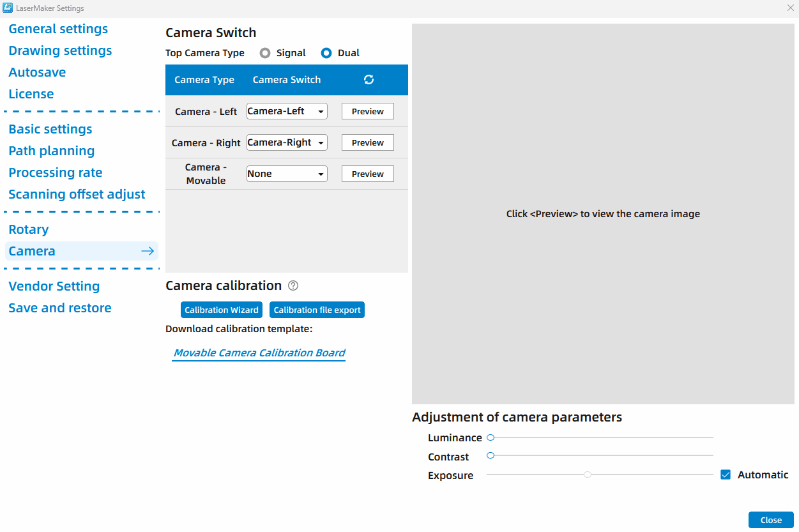Open General settings section
The height and width of the screenshot is (532, 799).
[58, 29]
